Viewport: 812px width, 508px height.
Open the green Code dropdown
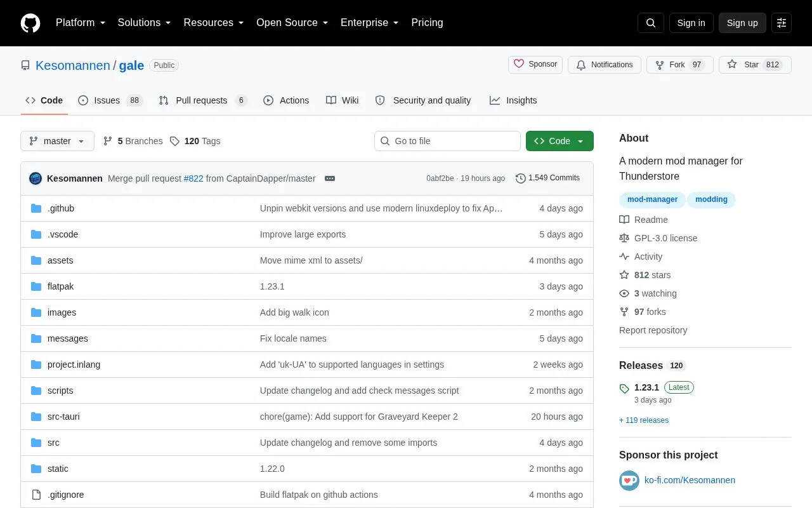[560, 141]
